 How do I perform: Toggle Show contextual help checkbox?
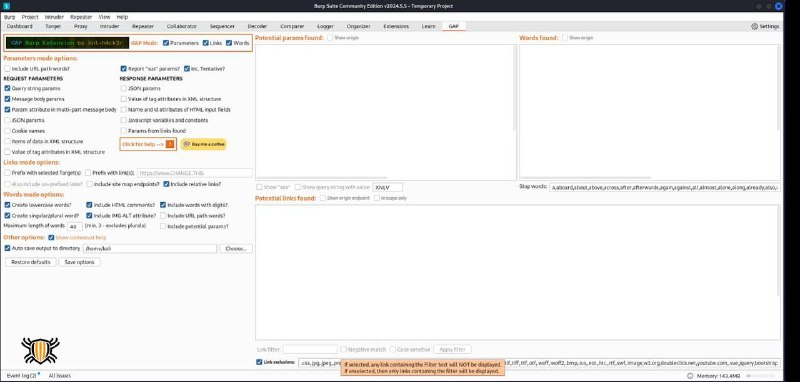point(51,238)
